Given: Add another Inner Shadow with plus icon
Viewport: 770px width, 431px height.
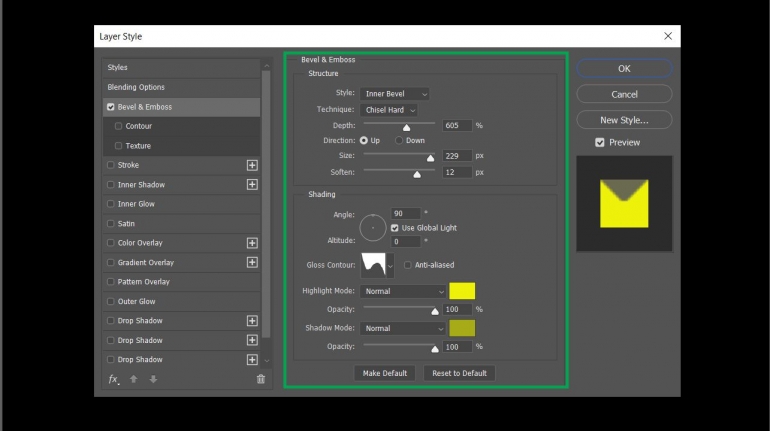Looking at the screenshot, I should click(252, 185).
